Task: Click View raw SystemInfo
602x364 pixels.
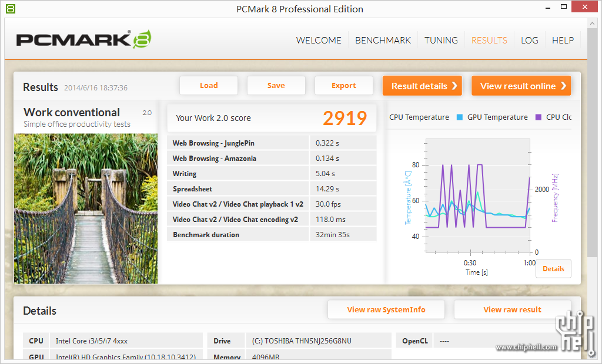Action: click(386, 309)
